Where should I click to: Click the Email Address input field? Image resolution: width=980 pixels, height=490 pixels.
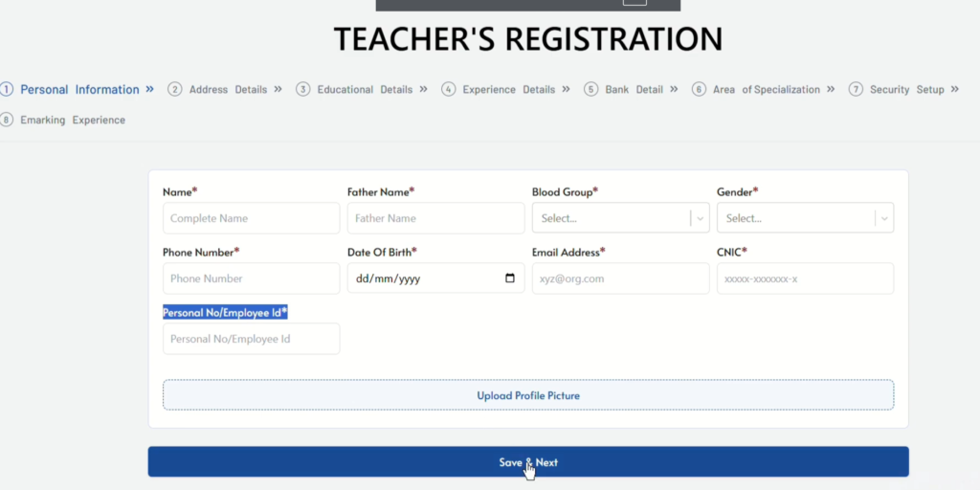click(620, 278)
